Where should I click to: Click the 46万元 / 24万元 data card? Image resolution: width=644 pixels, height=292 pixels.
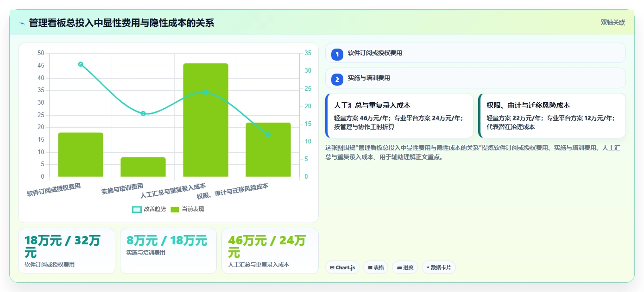pyautogui.click(x=270, y=251)
